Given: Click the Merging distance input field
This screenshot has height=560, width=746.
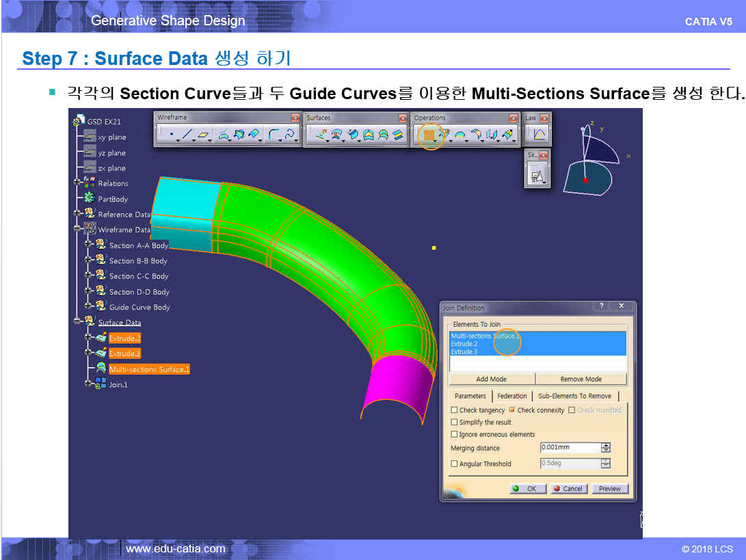Looking at the screenshot, I should pos(569,448).
